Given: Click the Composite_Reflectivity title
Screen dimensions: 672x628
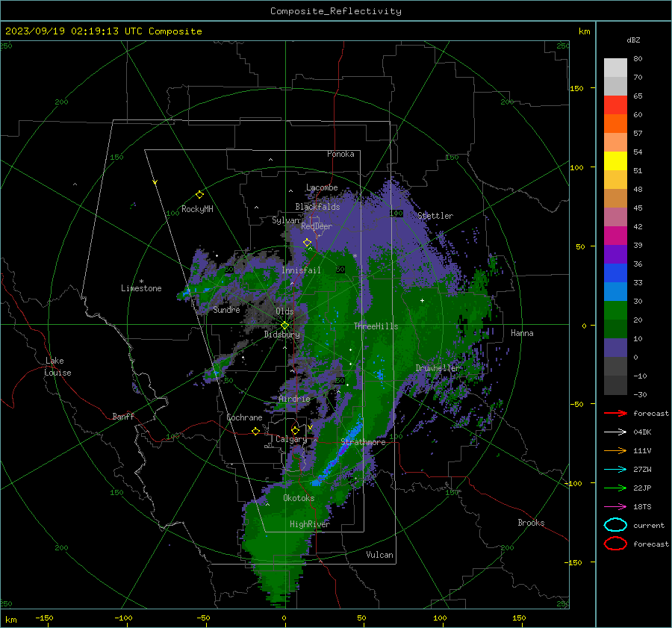Looking at the screenshot, I should click(335, 11).
